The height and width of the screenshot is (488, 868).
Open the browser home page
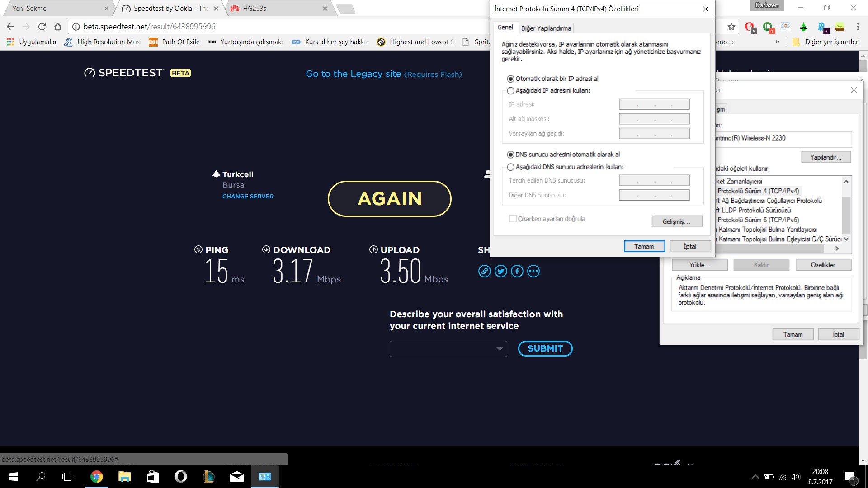(x=58, y=27)
